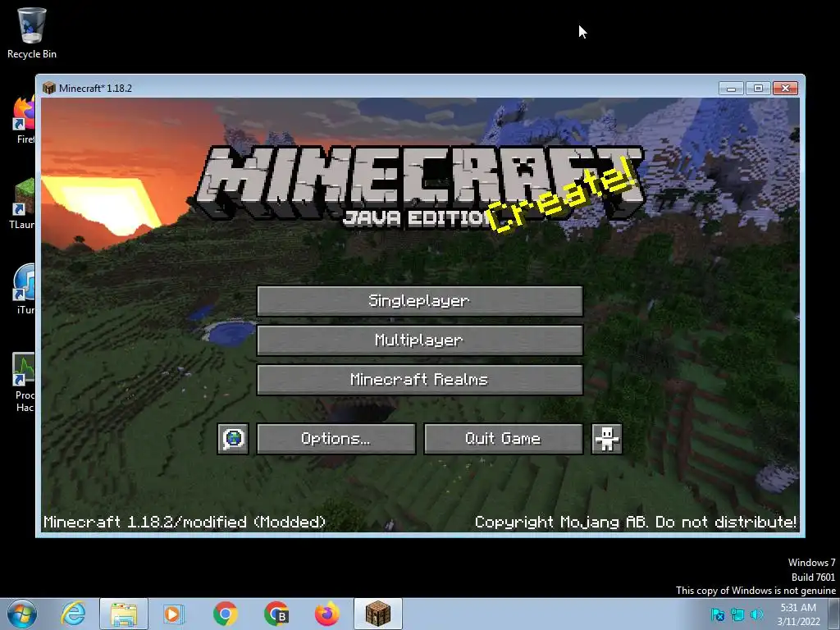Click the Show desktop strip
The height and width of the screenshot is (630, 840).
pos(834,614)
